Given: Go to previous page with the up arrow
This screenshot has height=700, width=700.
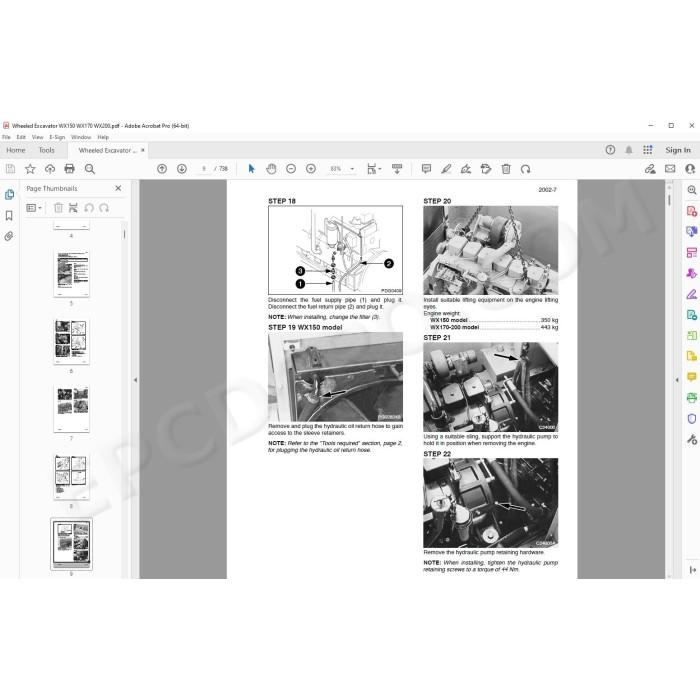Looking at the screenshot, I should tap(162, 169).
